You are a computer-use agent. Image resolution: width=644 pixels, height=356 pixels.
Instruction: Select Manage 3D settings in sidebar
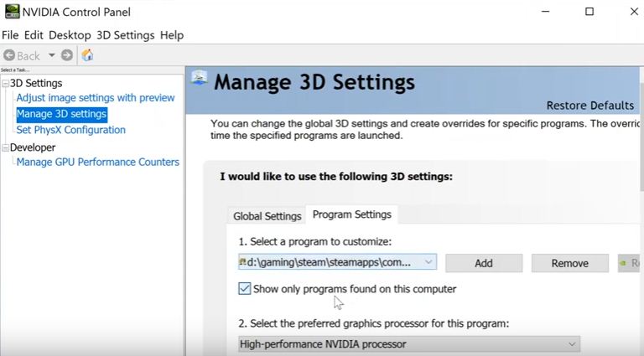61,114
